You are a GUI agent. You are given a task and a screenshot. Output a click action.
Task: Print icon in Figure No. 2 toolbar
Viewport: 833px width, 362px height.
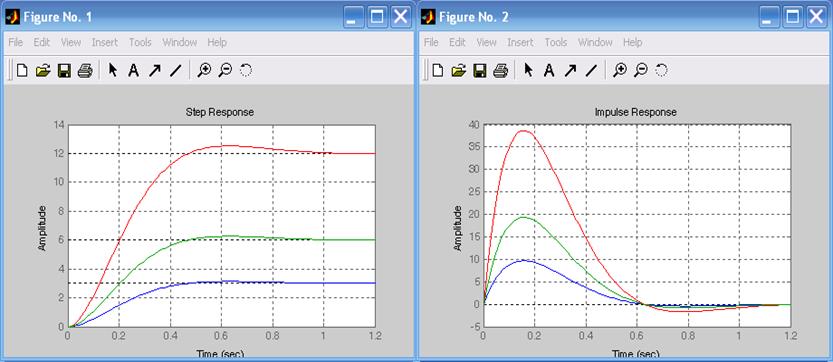501,70
